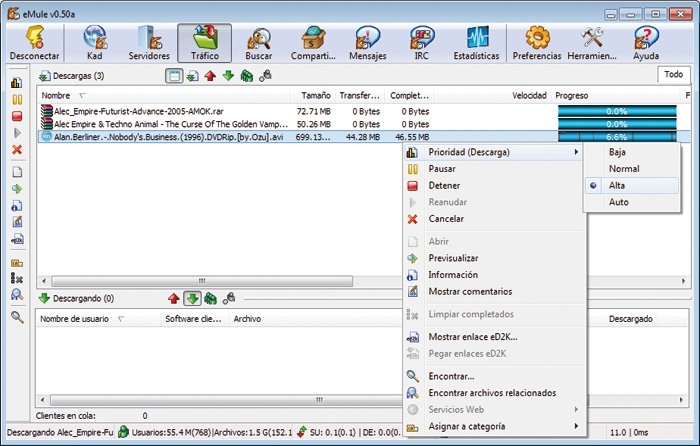This screenshot has height=446, width=700.
Task: Open the Ayuda help
Action: 646,43
